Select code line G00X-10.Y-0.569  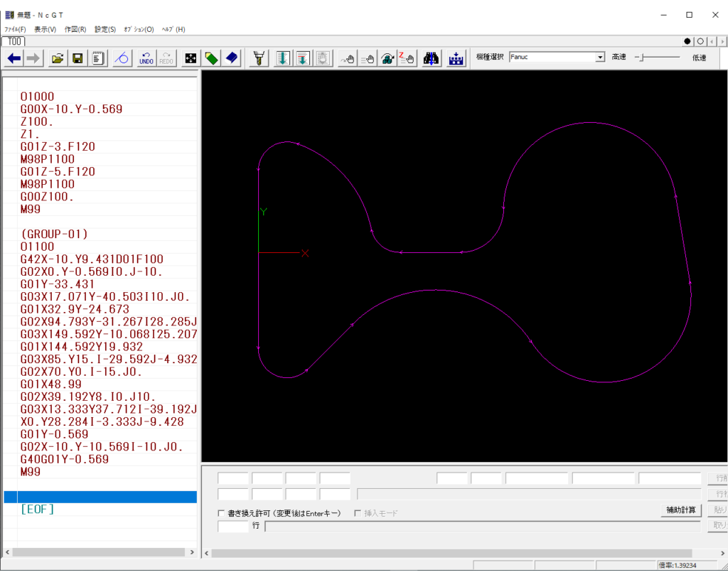[x=71, y=109]
